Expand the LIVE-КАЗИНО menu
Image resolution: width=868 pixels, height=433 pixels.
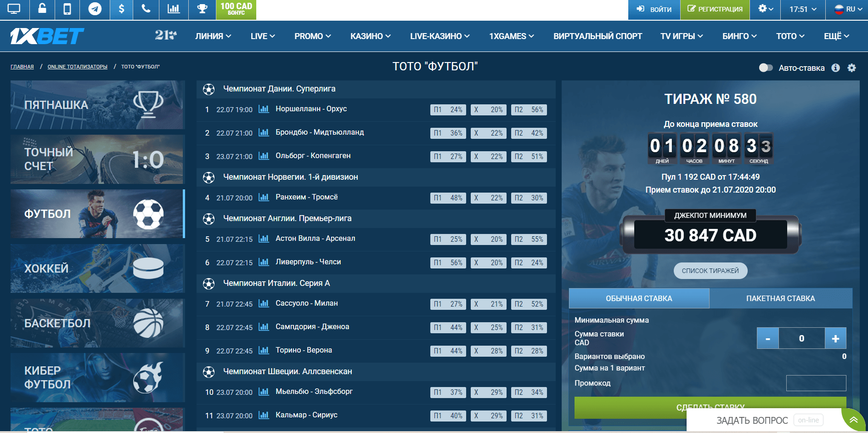coord(440,36)
